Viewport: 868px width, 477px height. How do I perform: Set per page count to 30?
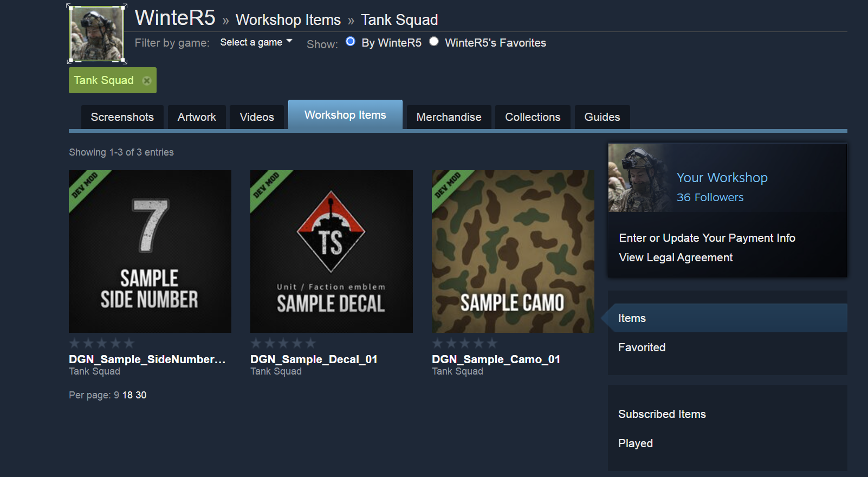tap(141, 395)
